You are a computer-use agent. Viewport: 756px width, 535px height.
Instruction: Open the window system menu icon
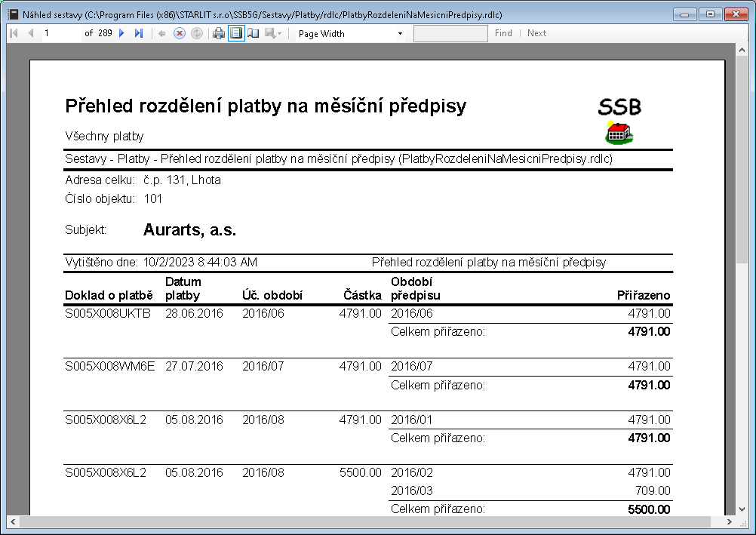[x=12, y=14]
